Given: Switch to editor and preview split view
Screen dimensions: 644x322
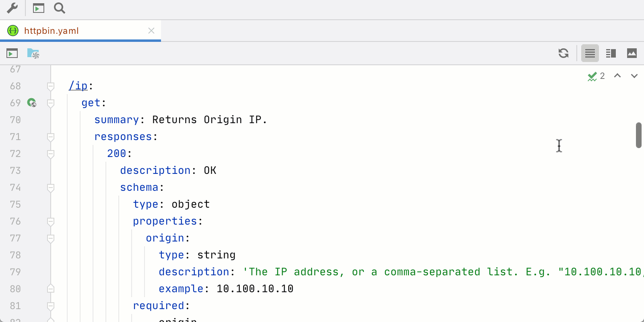Looking at the screenshot, I should (611, 53).
